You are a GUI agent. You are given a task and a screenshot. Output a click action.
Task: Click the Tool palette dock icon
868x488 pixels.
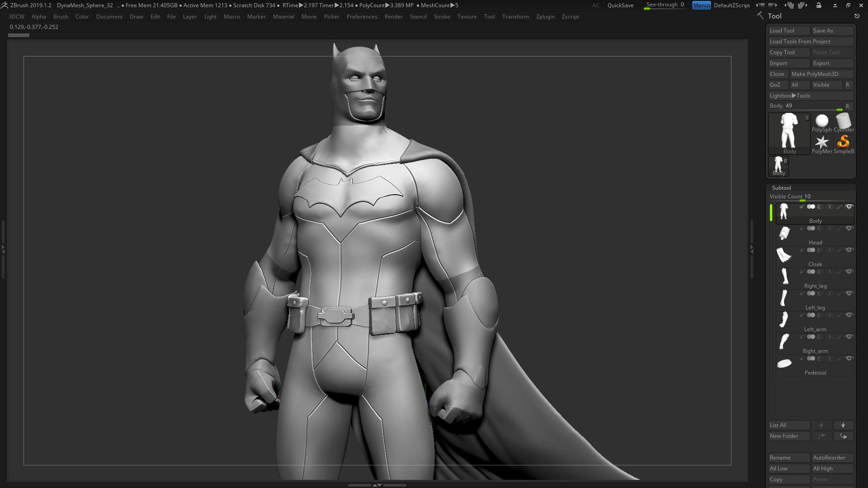click(x=857, y=16)
